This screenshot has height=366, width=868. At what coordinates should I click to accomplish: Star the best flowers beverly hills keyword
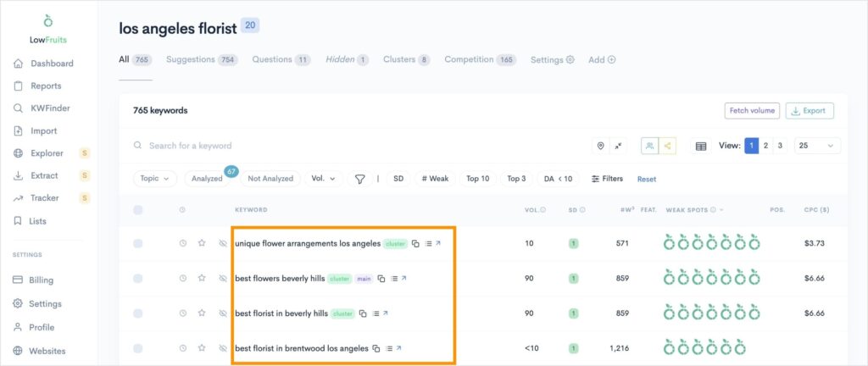tap(202, 278)
